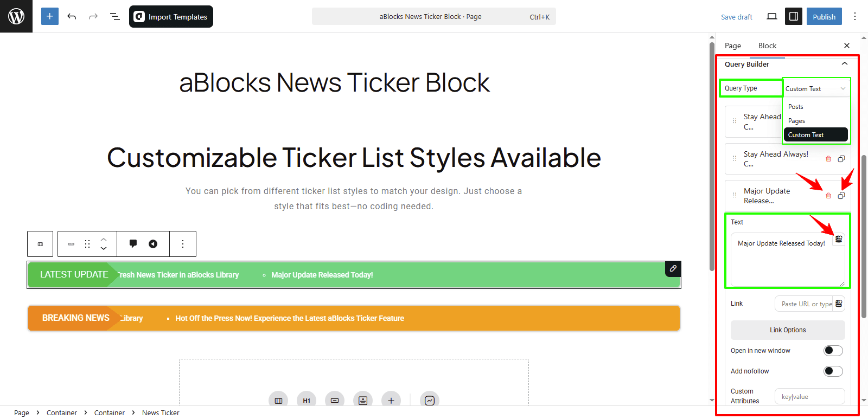Open dynamic content icon in Text field
868x419 pixels.
point(839,239)
